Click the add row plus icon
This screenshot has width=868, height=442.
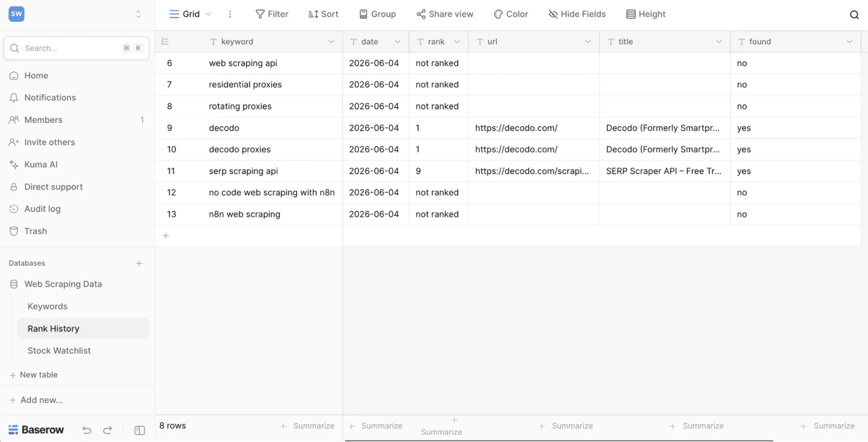pos(166,236)
